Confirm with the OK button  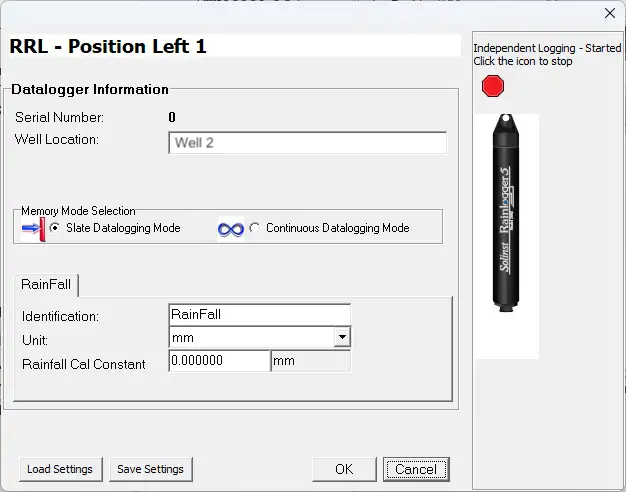click(x=343, y=469)
